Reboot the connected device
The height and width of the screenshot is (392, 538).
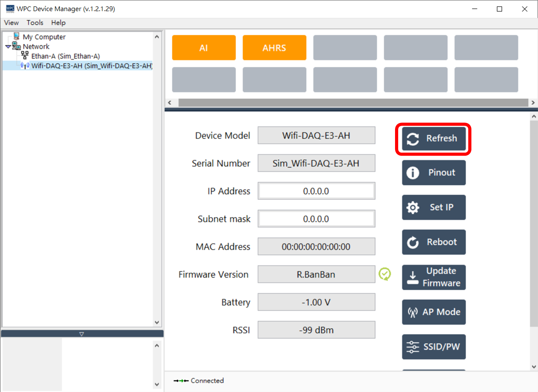click(x=433, y=242)
